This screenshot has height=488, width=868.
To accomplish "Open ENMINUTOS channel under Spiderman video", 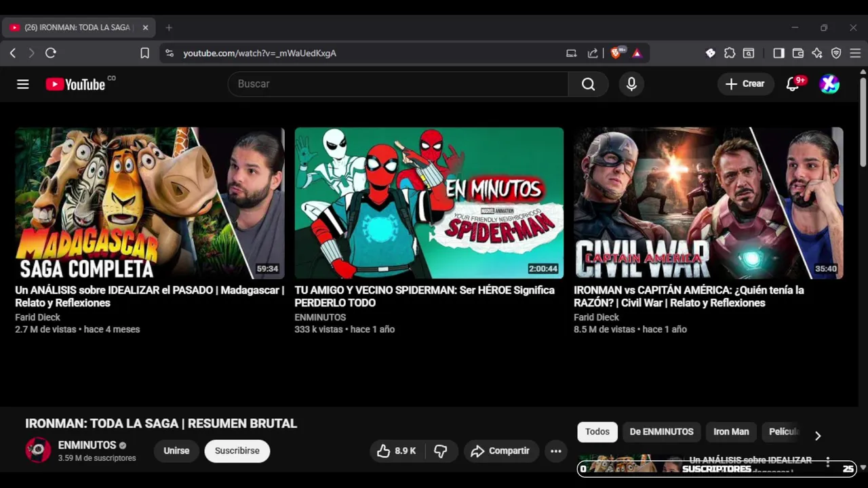I will pos(320,317).
